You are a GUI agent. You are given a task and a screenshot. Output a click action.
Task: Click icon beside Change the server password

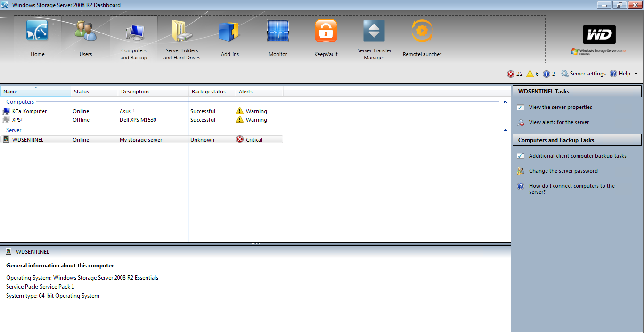(x=521, y=171)
